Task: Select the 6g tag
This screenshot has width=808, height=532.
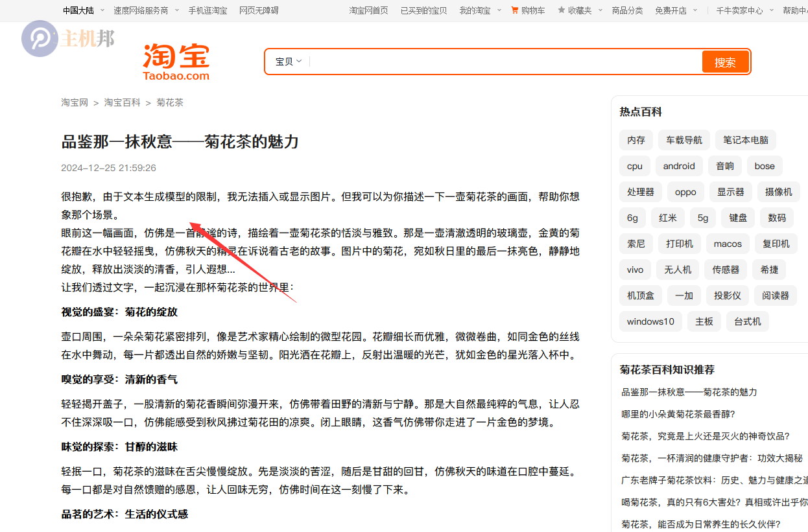Action: point(632,218)
